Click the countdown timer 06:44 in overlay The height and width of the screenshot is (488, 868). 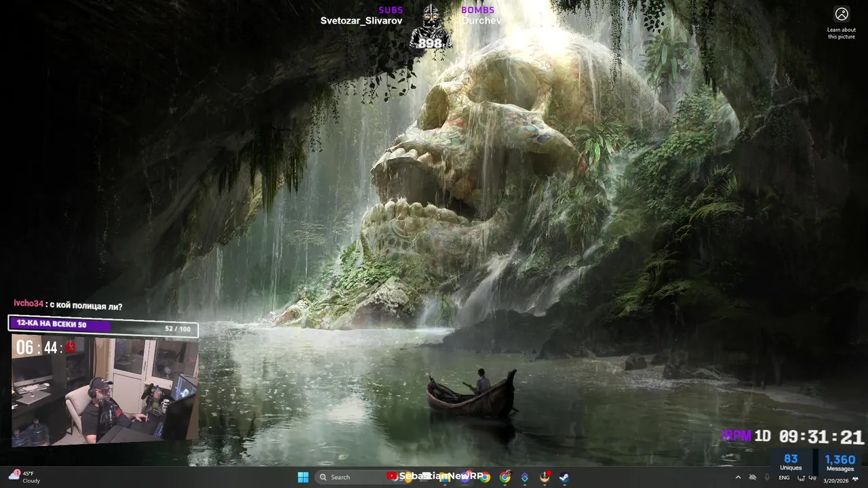(45, 348)
